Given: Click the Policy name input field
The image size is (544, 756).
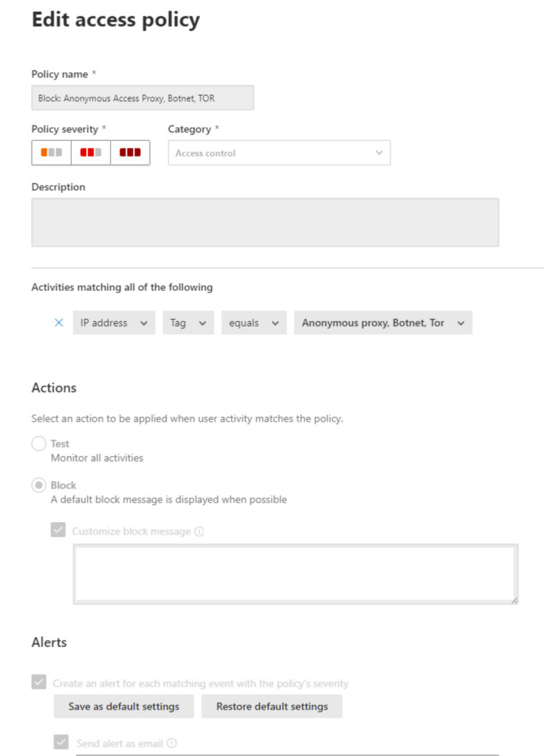Looking at the screenshot, I should 142,97.
